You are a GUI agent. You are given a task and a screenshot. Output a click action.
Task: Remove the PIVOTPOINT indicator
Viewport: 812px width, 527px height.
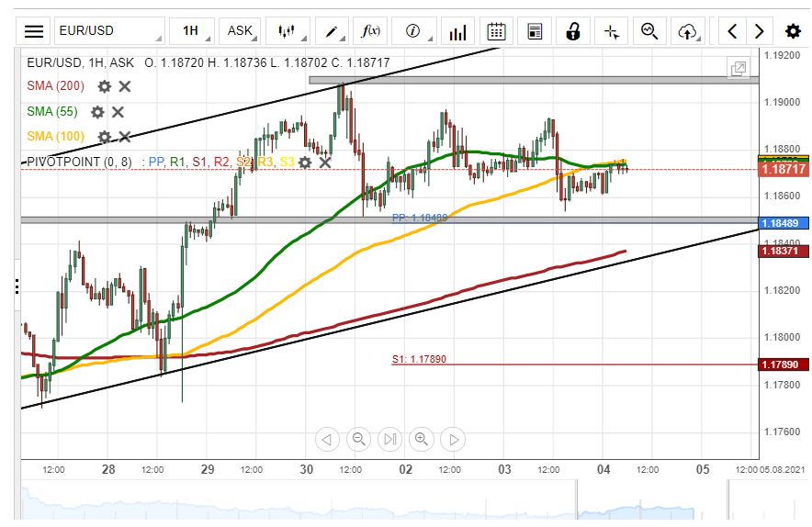coord(324,163)
